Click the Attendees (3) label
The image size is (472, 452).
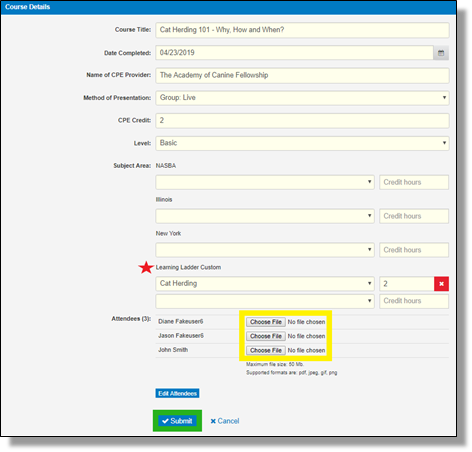click(131, 319)
